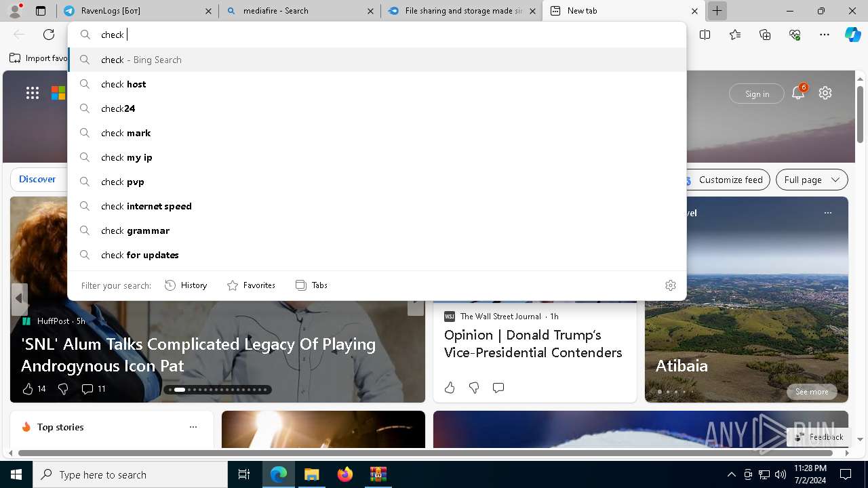Open search suggestion settings gear
Screen dimensions: 868x488
click(671, 285)
